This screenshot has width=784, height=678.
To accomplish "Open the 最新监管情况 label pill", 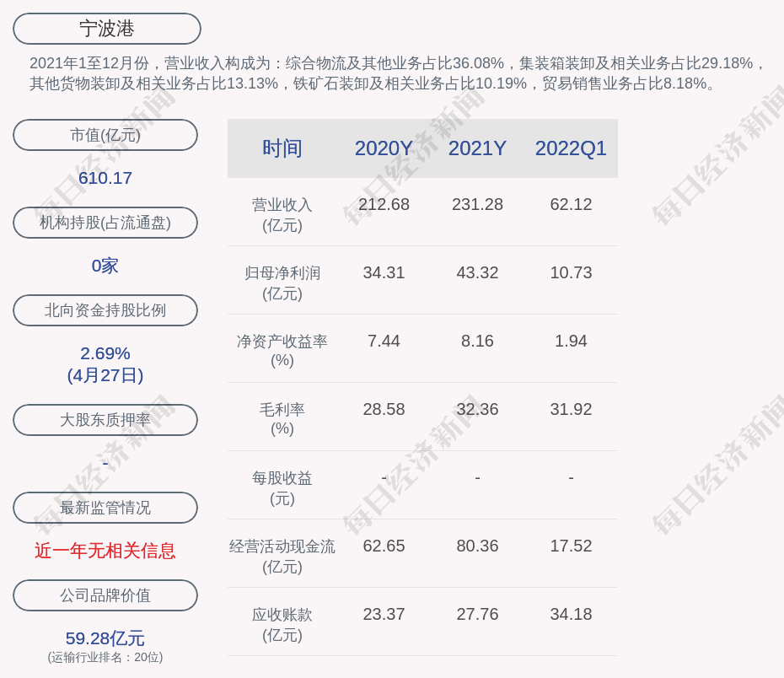I will [x=105, y=508].
